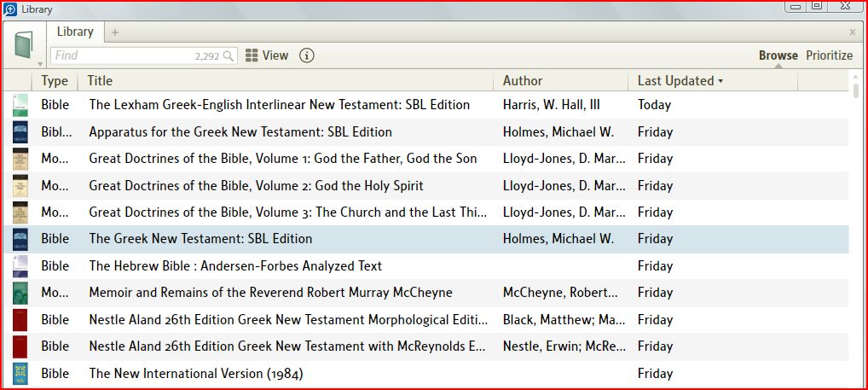The width and height of the screenshot is (868, 390).
Task: Click cover icon for Memoir and Remains of McCheyne
Action: (20, 293)
